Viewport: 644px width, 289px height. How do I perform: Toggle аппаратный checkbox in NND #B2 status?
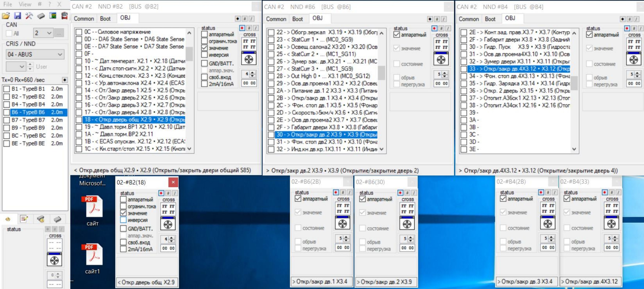(204, 34)
